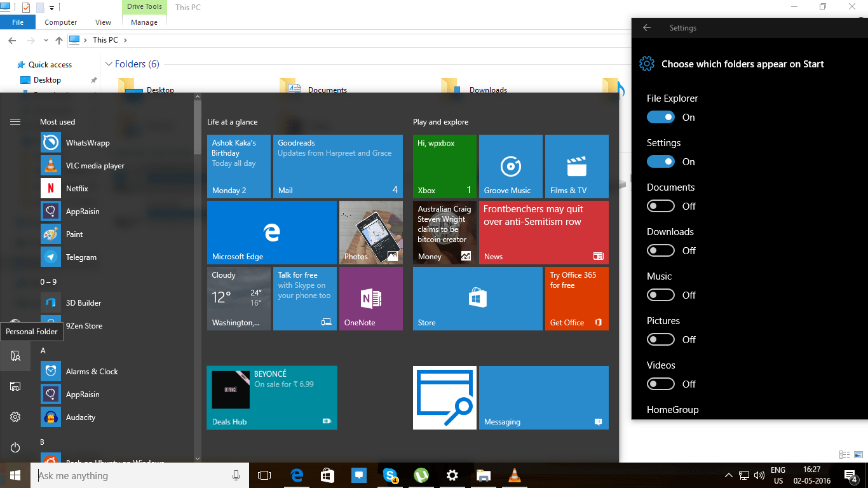Turn on the Videos folder toggle
This screenshot has height=488, width=868.
[661, 384]
